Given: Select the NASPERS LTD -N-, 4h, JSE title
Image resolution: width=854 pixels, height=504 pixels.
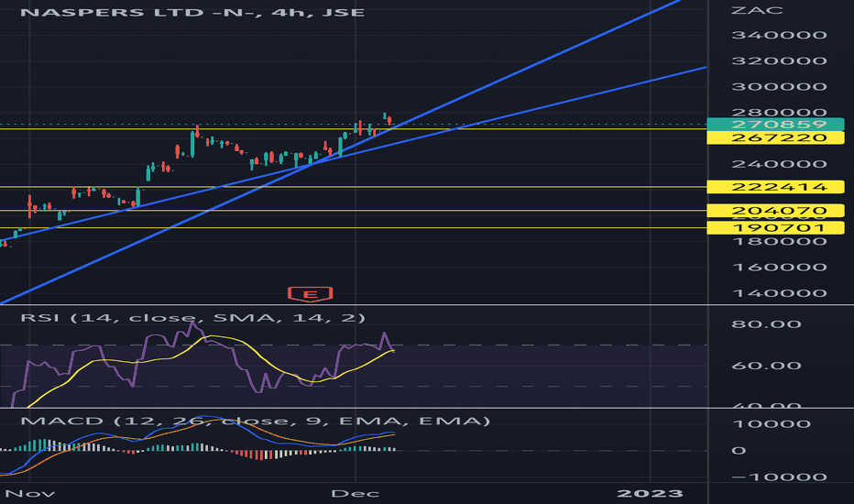Looking at the screenshot, I should [192, 12].
